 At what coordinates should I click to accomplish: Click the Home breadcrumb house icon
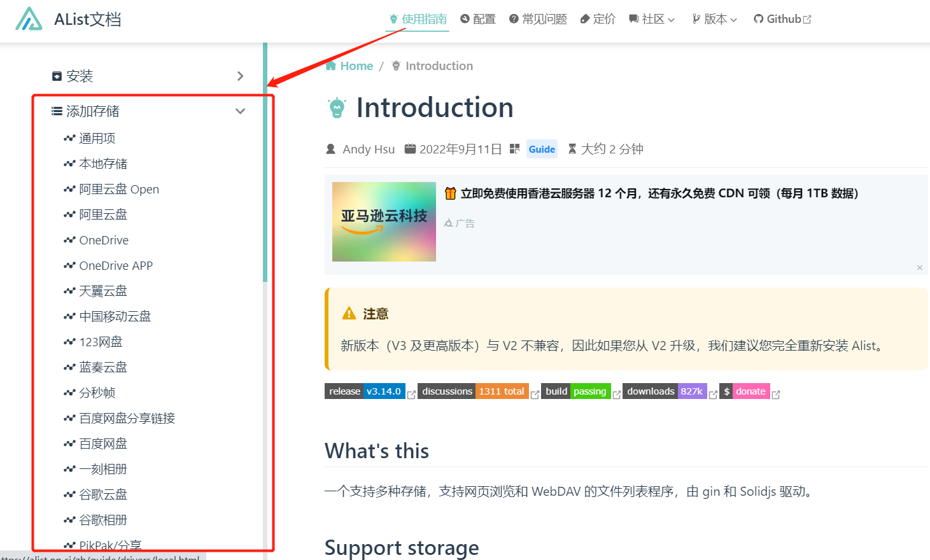click(331, 65)
